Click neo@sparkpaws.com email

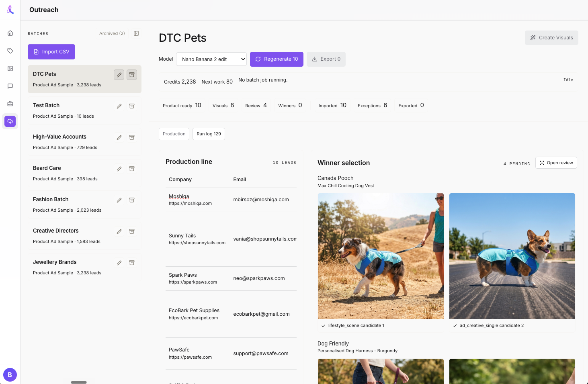pos(259,278)
